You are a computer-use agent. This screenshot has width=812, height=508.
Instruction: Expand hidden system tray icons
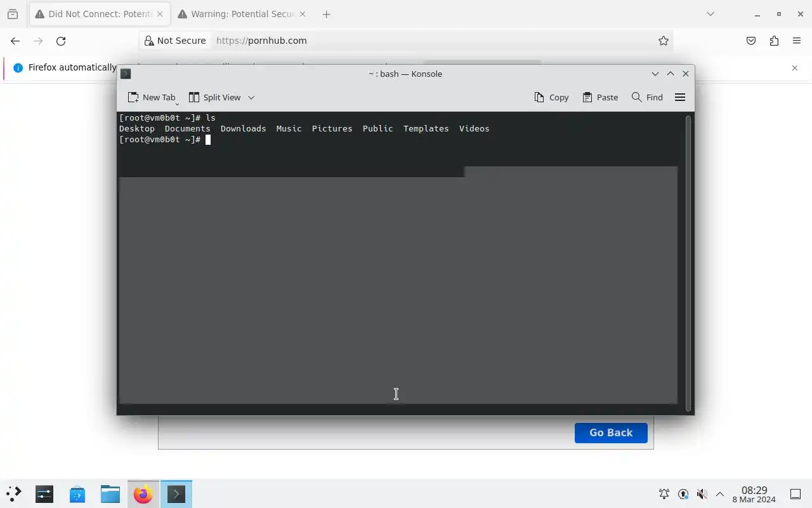(x=720, y=494)
